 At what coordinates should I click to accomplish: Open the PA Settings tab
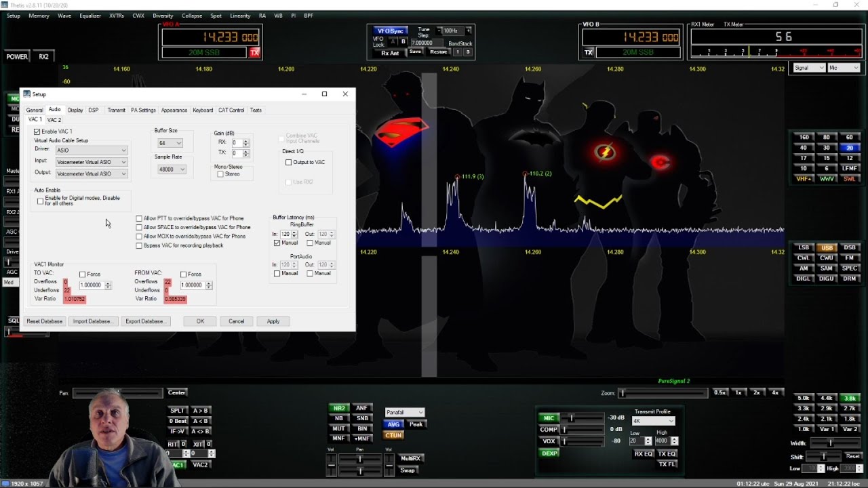click(143, 110)
